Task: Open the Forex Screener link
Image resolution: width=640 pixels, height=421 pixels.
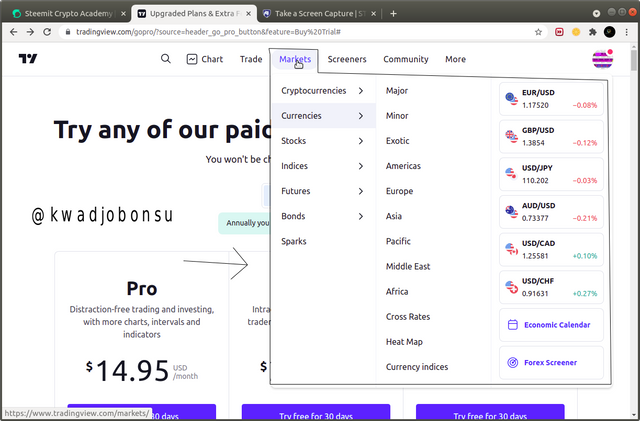Action: tap(551, 363)
